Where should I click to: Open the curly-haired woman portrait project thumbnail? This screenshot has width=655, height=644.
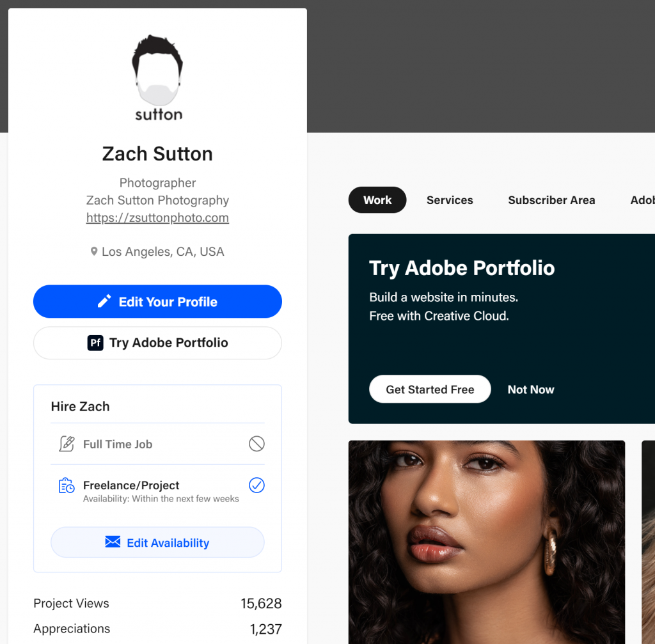(x=487, y=542)
